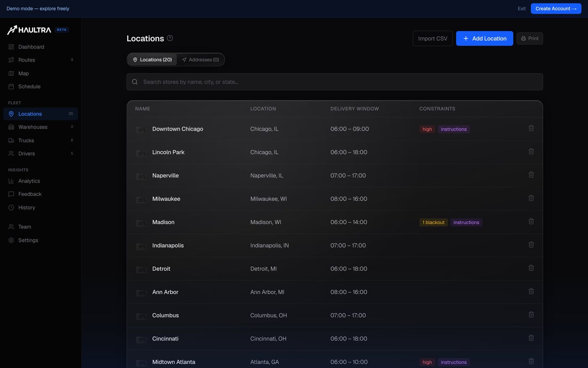The image size is (588, 368).
Task: Delete the Midtown Atlanta location
Action: (531, 361)
